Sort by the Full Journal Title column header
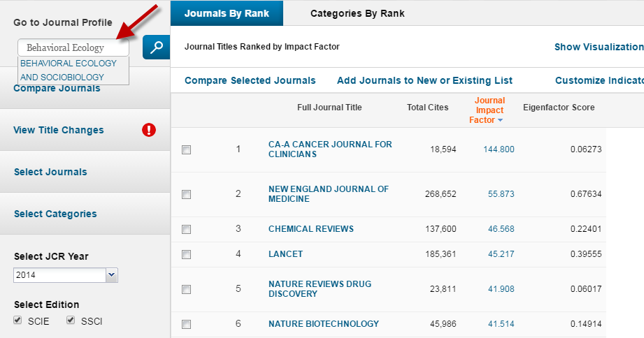The image size is (644, 338). coord(329,108)
